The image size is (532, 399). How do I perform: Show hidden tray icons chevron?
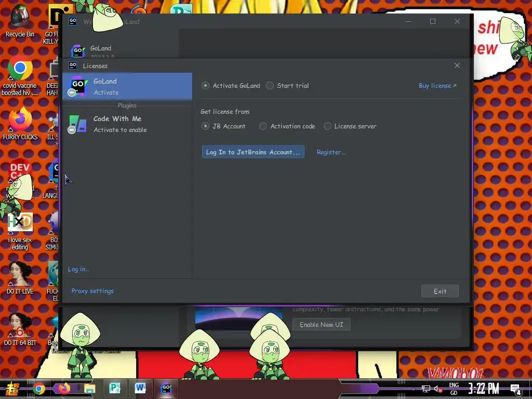coord(413,389)
